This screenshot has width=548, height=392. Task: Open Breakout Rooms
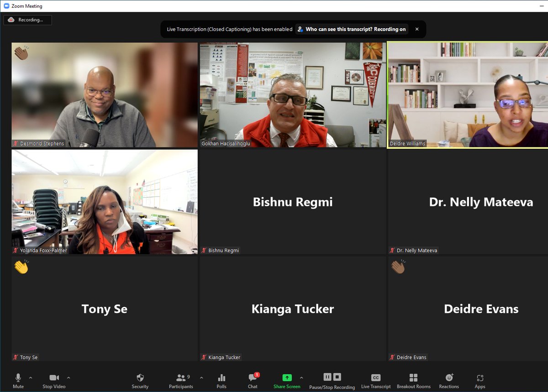pos(414,381)
